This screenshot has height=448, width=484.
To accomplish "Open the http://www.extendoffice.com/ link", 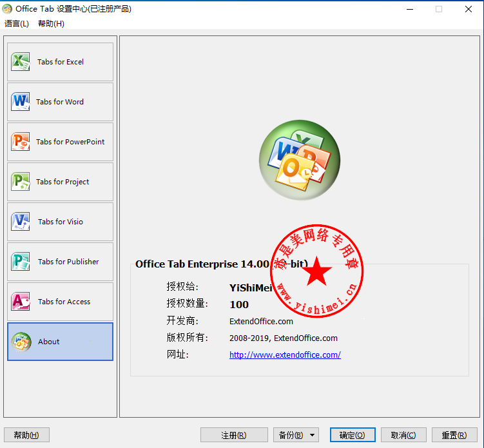I will coord(285,355).
